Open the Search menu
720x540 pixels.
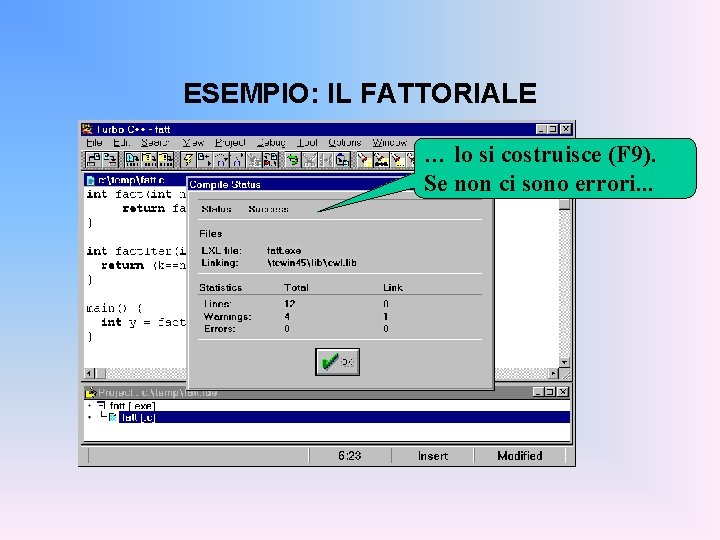155,143
